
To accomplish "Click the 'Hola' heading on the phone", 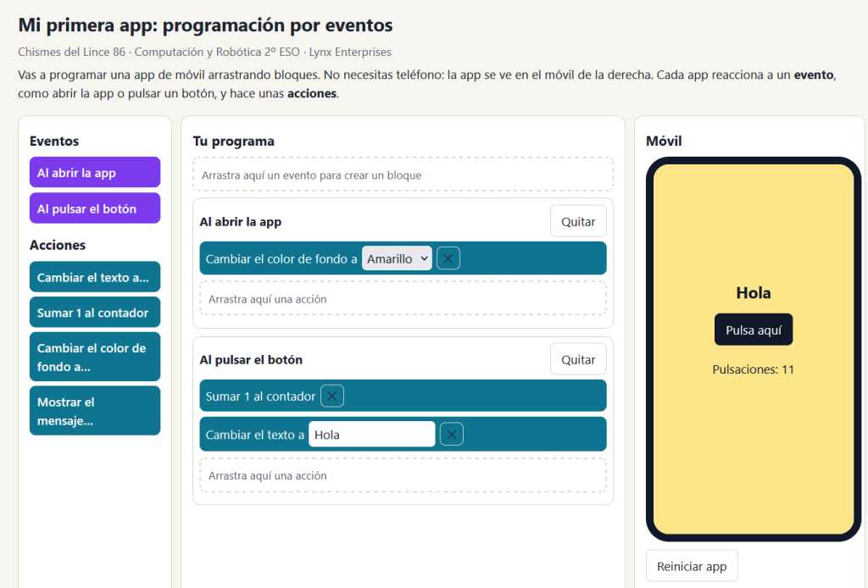I will point(754,292).
